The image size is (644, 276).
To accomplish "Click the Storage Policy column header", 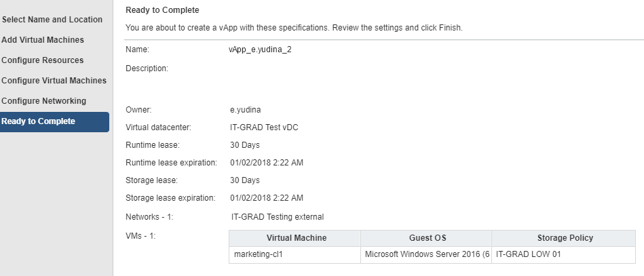I will [x=563, y=238].
